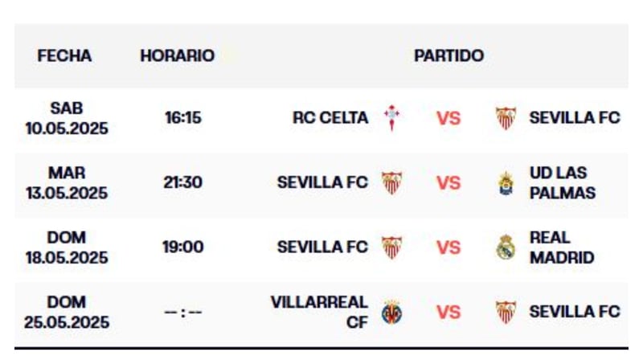The width and height of the screenshot is (643, 364).
Task: Click the HORARIO column header
Action: click(177, 56)
